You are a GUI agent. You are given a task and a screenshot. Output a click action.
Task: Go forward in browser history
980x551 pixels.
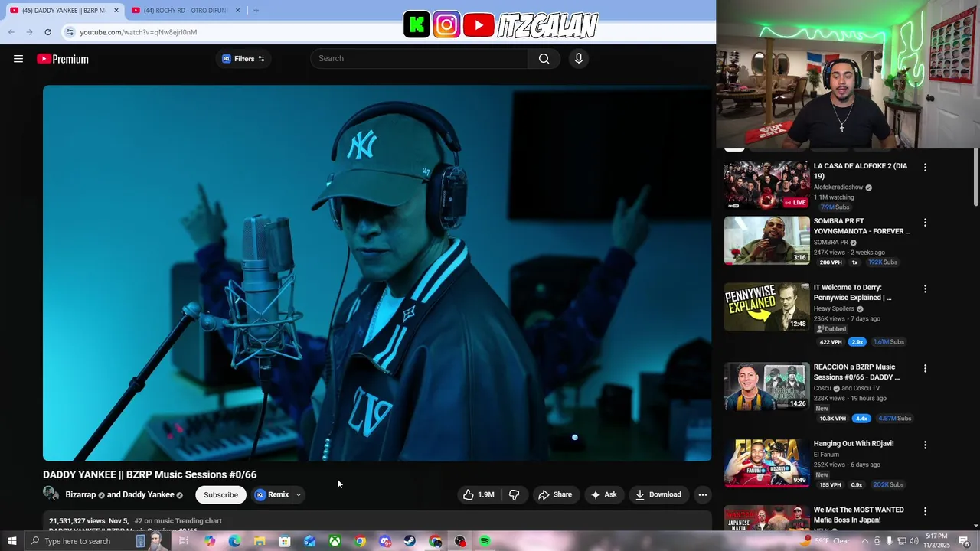tap(29, 32)
